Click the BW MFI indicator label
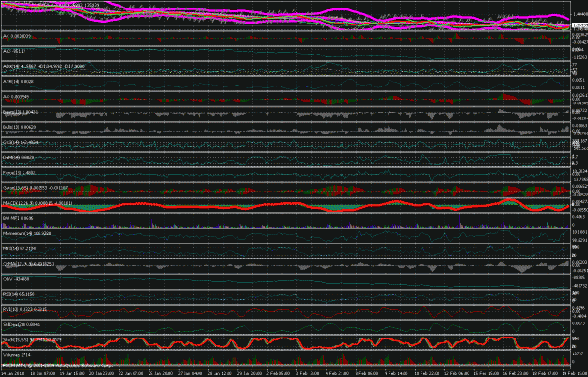The image size is (588, 377). click(18, 218)
